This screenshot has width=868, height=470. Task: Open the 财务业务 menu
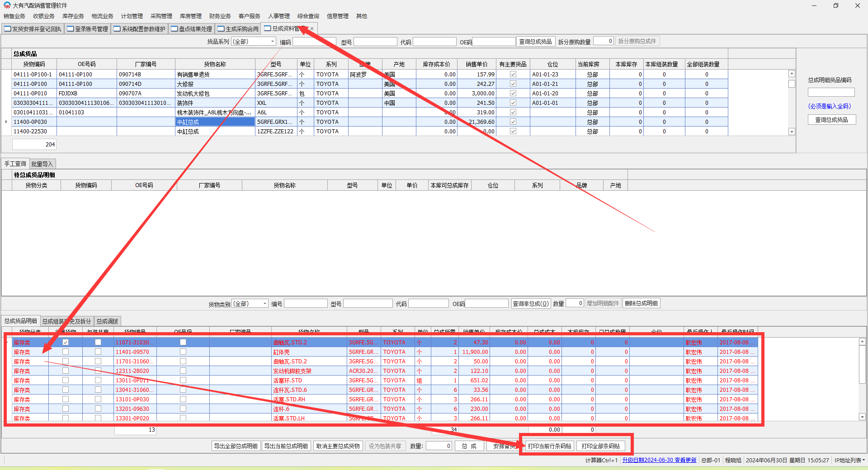[220, 16]
